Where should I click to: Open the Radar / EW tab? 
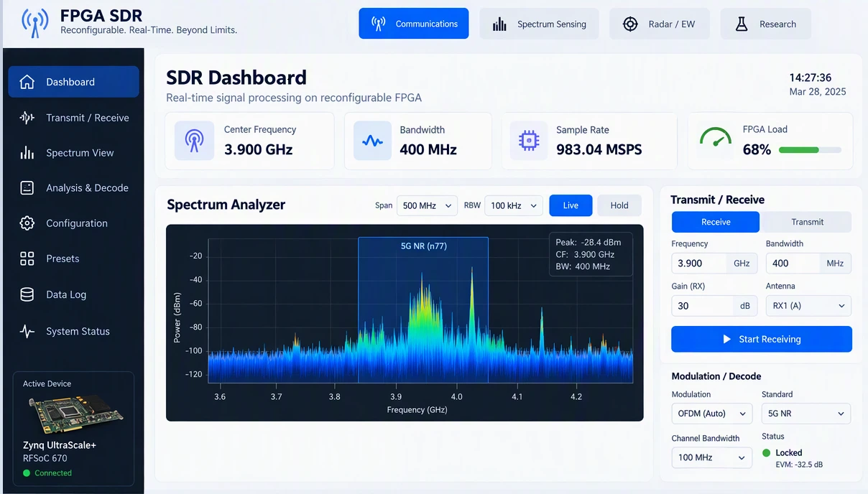pos(660,24)
